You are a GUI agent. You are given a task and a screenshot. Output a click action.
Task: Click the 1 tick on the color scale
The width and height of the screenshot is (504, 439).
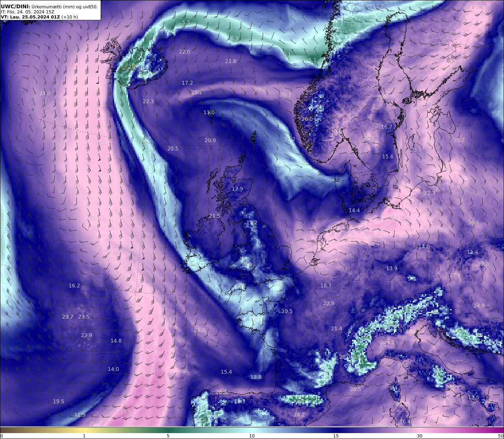point(84,436)
